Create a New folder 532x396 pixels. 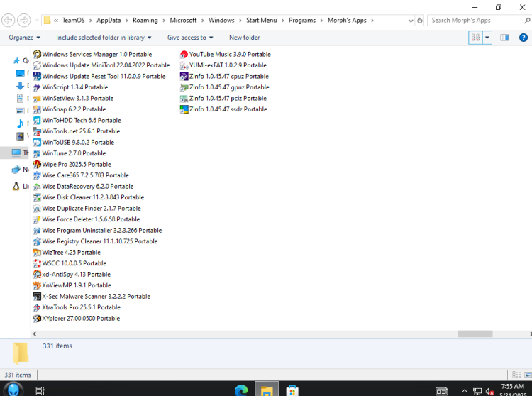[244, 38]
